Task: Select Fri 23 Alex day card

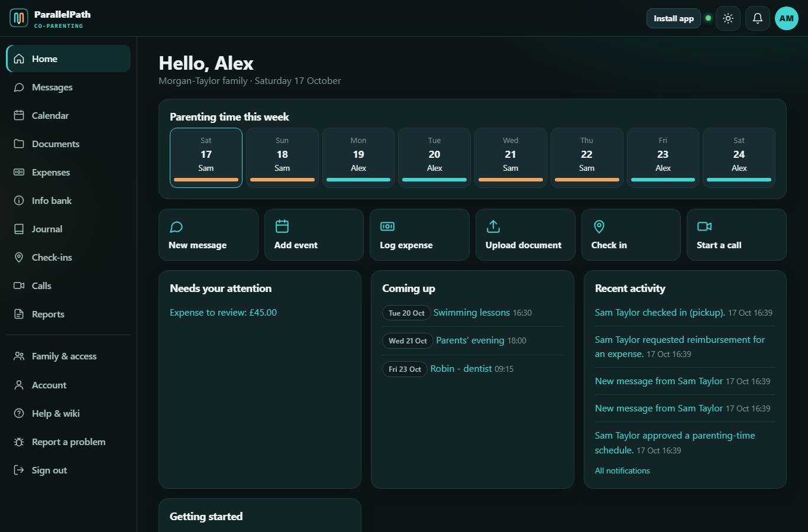Action: [663, 158]
